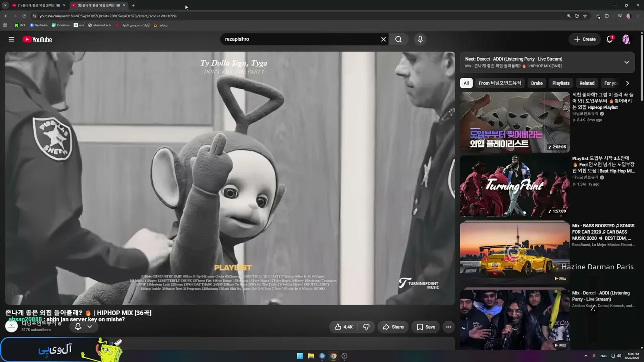This screenshot has height=362, width=644.
Task: Open a new browser tab
Action: coord(133,5)
